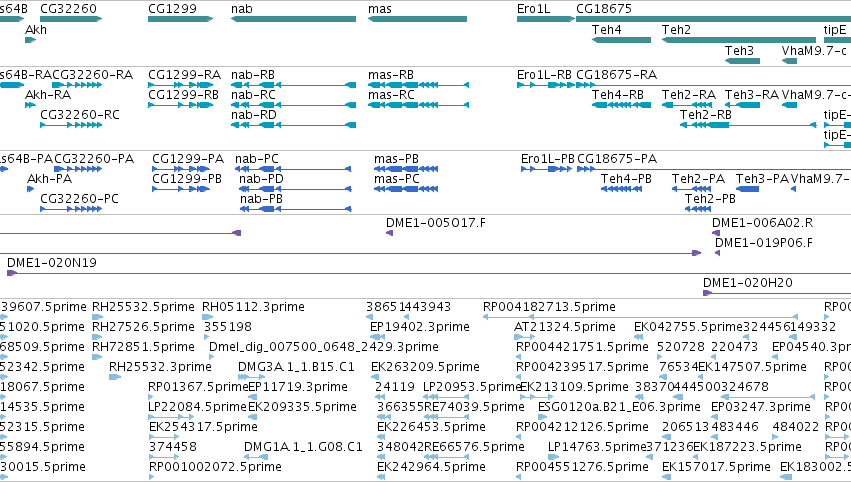Click protein Teh3-PA
Image resolution: width=851 pixels, height=482 pixels.
747,189
